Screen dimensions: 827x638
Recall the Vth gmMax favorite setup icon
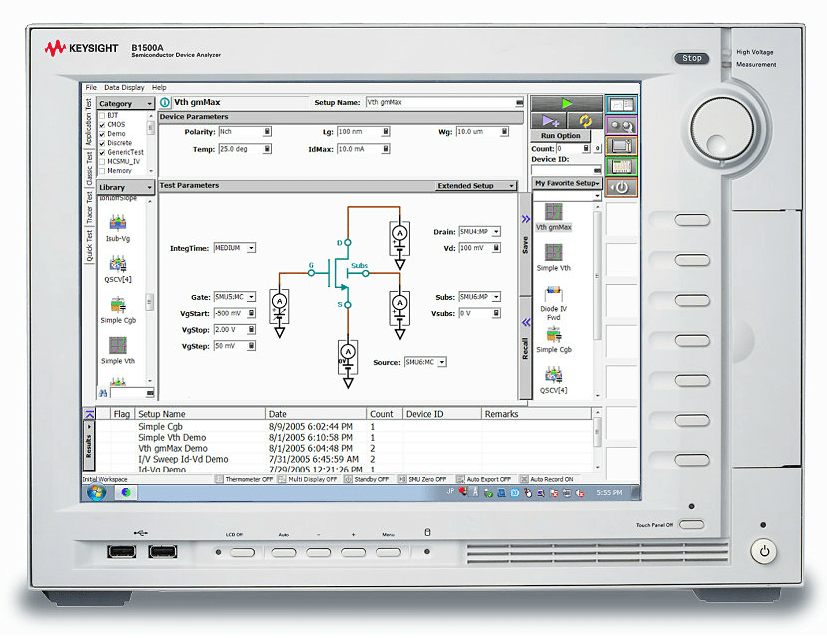(553, 218)
